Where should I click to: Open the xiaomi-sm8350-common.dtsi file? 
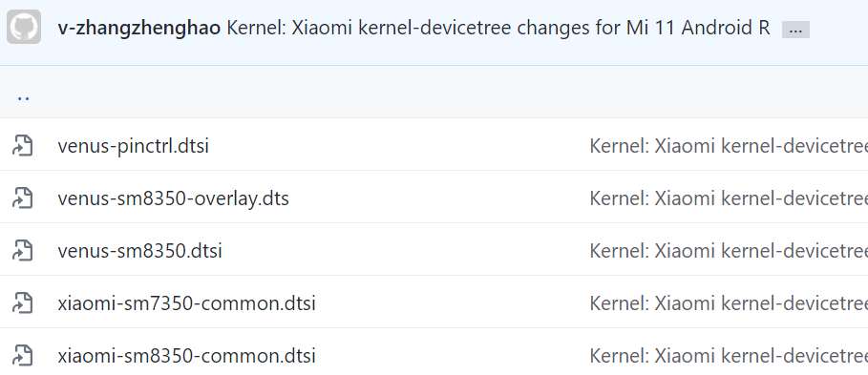[x=186, y=356]
